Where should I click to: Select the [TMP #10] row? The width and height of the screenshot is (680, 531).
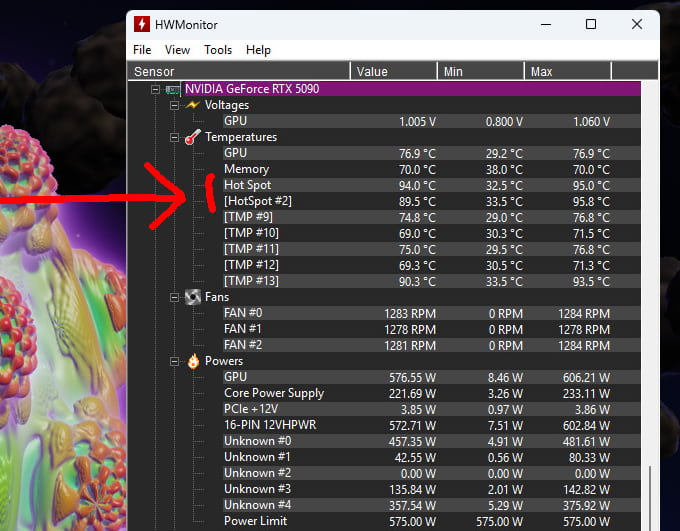pyautogui.click(x=432, y=233)
